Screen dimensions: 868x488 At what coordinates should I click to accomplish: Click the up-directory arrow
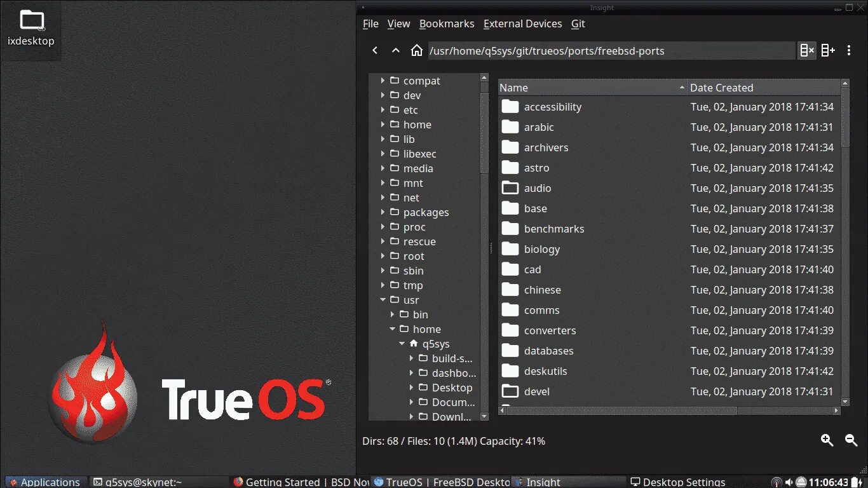(x=395, y=50)
